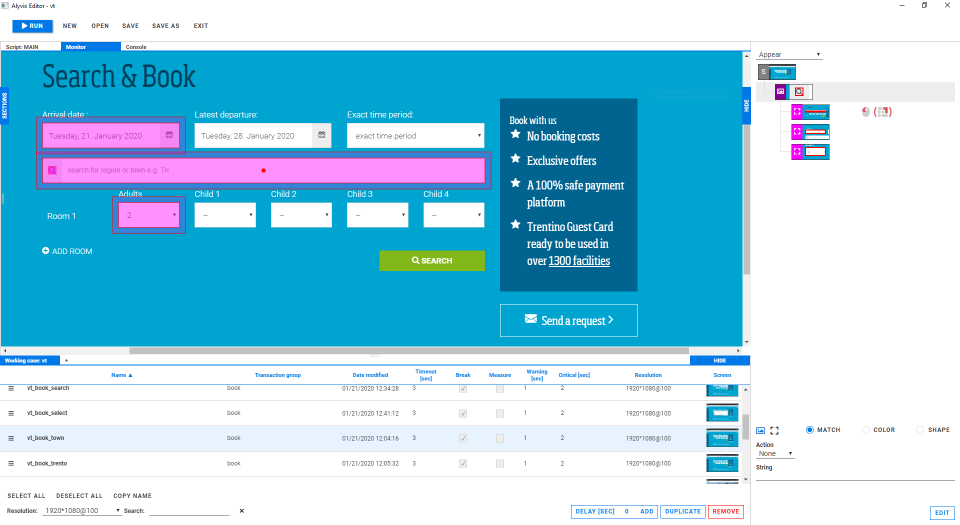Sort the table by the Name column header
The image size is (960, 525).
point(122,375)
